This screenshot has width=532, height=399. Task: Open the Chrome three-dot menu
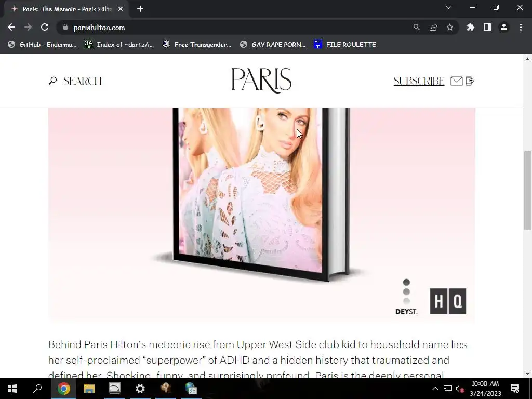(x=521, y=27)
